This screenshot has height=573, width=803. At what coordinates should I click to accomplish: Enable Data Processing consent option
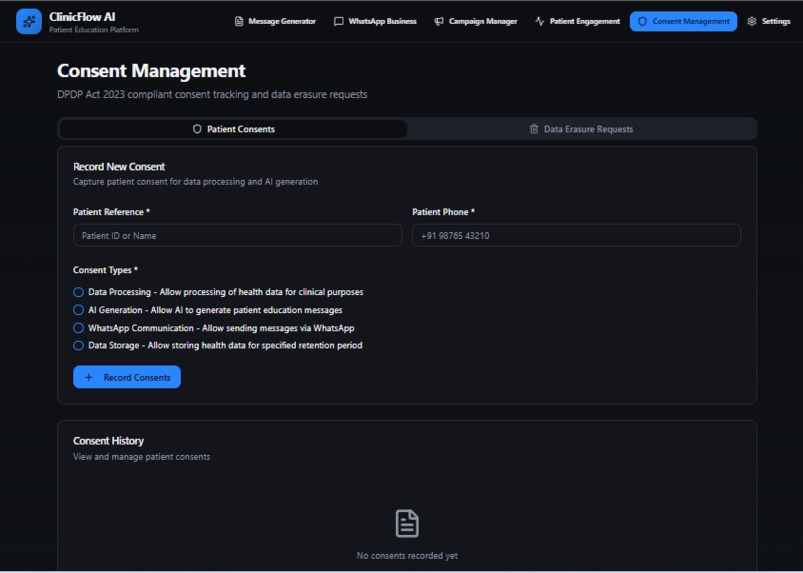pyautogui.click(x=78, y=292)
